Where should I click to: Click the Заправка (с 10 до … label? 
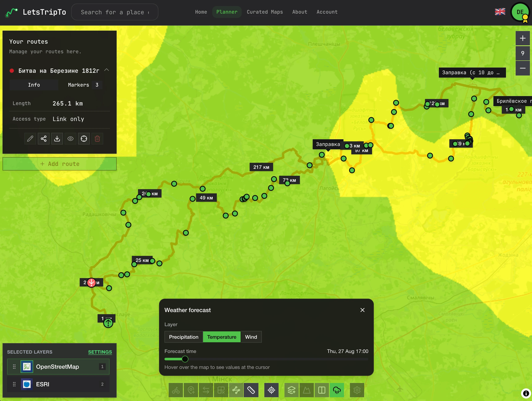tap(472, 73)
